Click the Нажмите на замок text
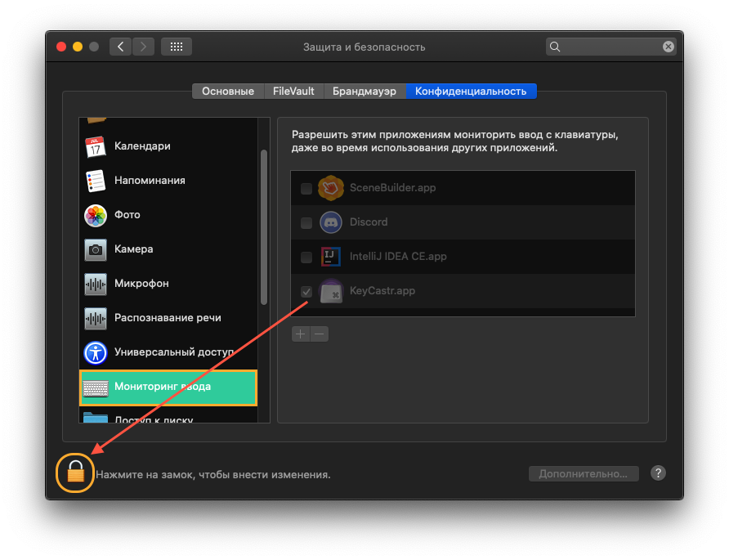Viewport: 729px width, 560px height. 213,475
